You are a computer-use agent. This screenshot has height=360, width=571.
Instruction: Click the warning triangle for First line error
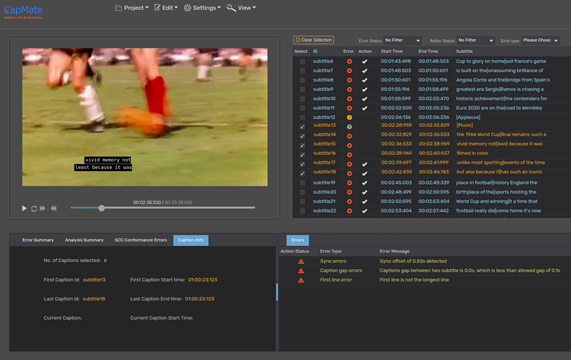click(301, 280)
